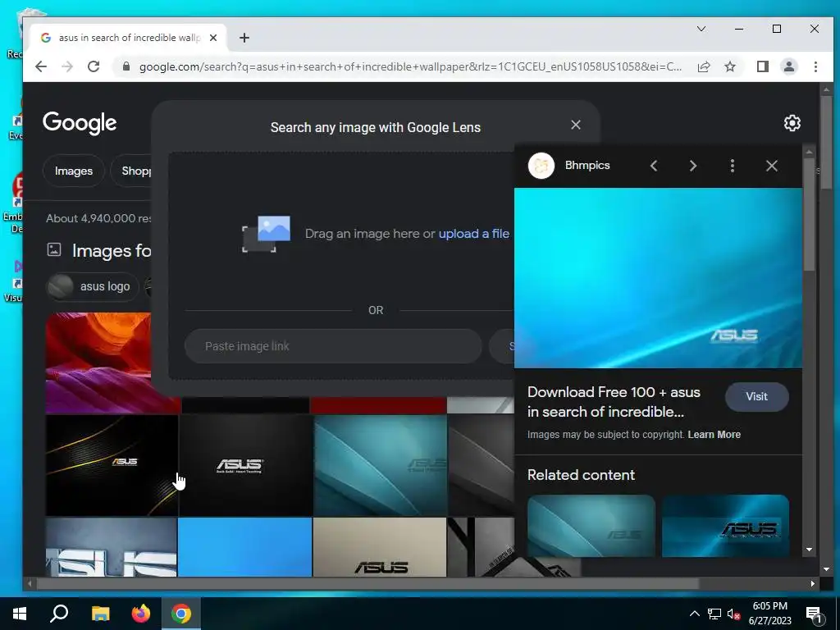Click the Visit button
The height and width of the screenshot is (630, 840).
[x=756, y=396]
